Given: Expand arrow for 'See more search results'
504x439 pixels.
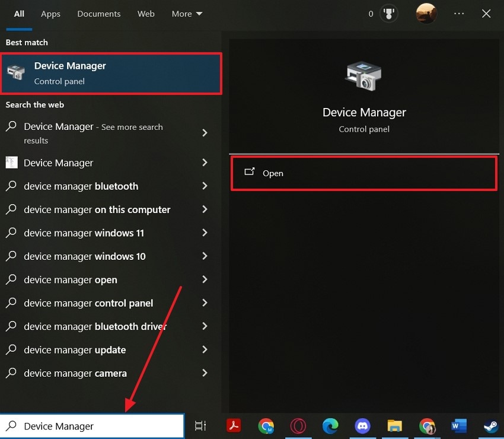Looking at the screenshot, I should click(x=205, y=132).
